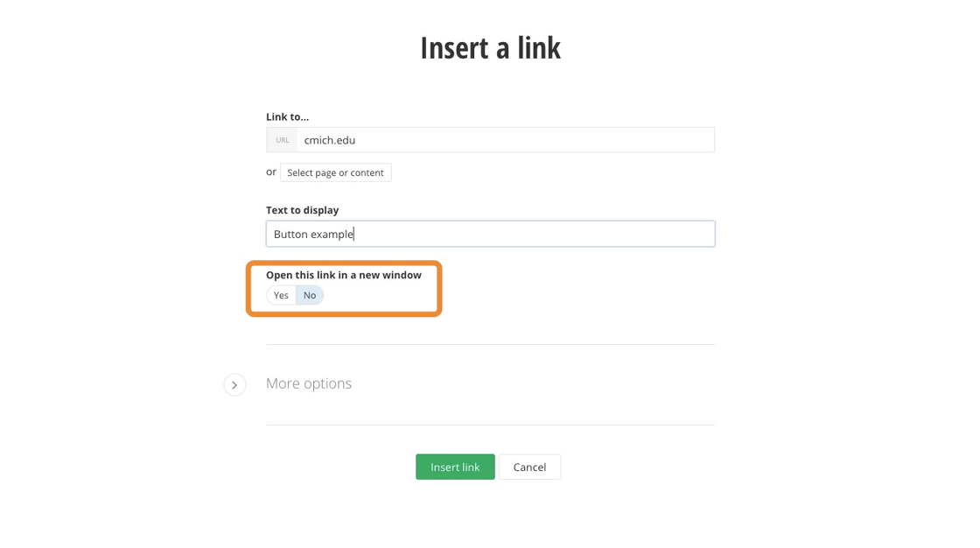Screen dimensions: 980x548
Task: Expand the More options section label
Action: [x=309, y=383]
